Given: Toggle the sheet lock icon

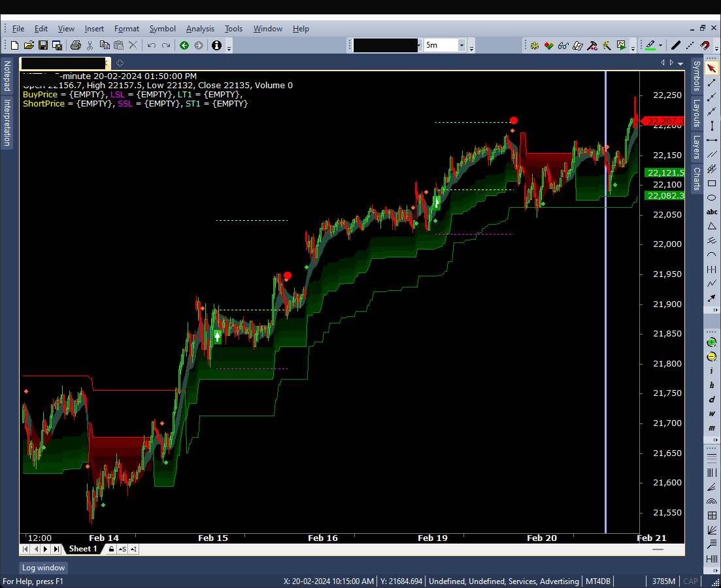Looking at the screenshot, I should point(111,549).
